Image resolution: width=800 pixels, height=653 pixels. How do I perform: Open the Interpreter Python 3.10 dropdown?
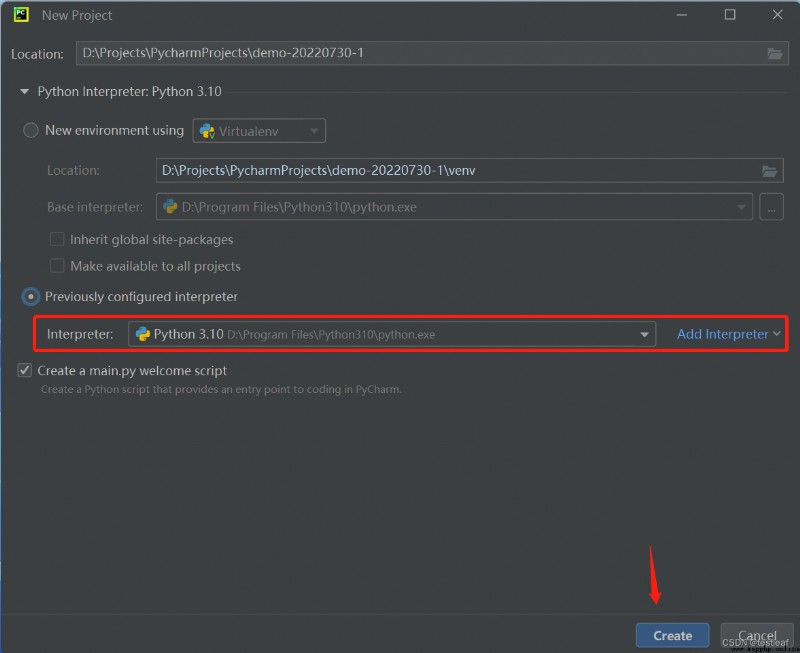(392, 334)
